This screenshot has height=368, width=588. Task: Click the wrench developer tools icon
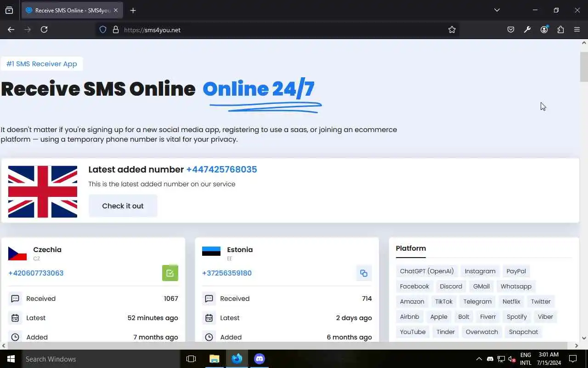click(x=527, y=29)
